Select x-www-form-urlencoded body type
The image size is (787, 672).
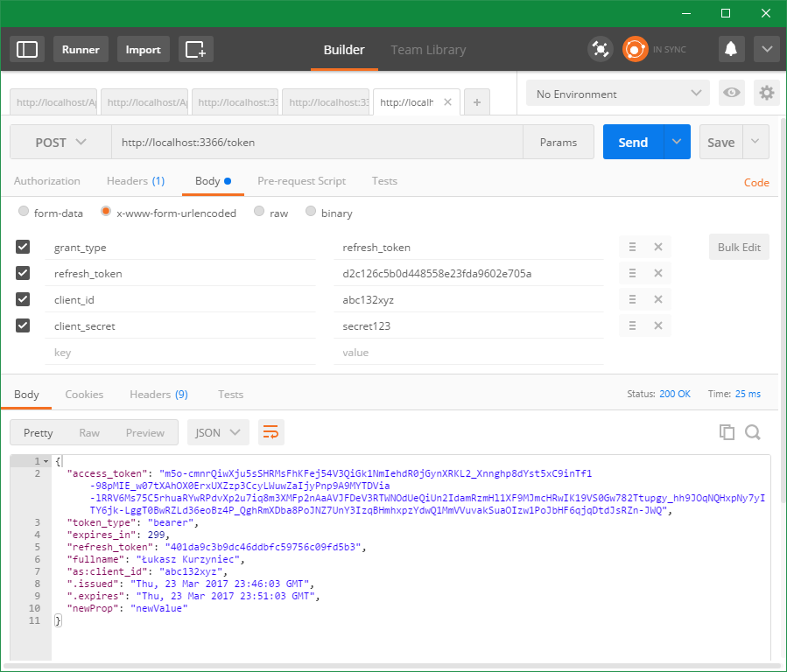pos(106,211)
